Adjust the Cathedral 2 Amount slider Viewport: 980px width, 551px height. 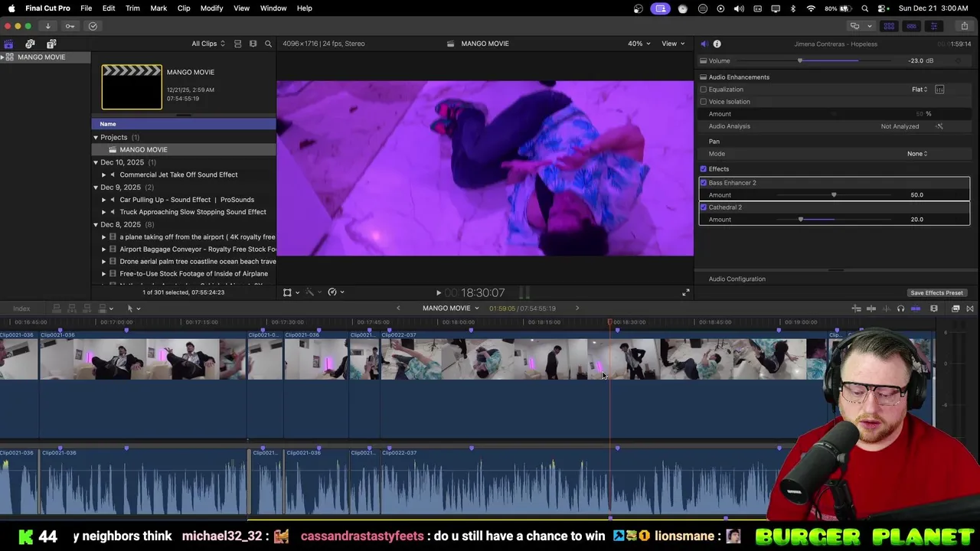click(x=801, y=220)
